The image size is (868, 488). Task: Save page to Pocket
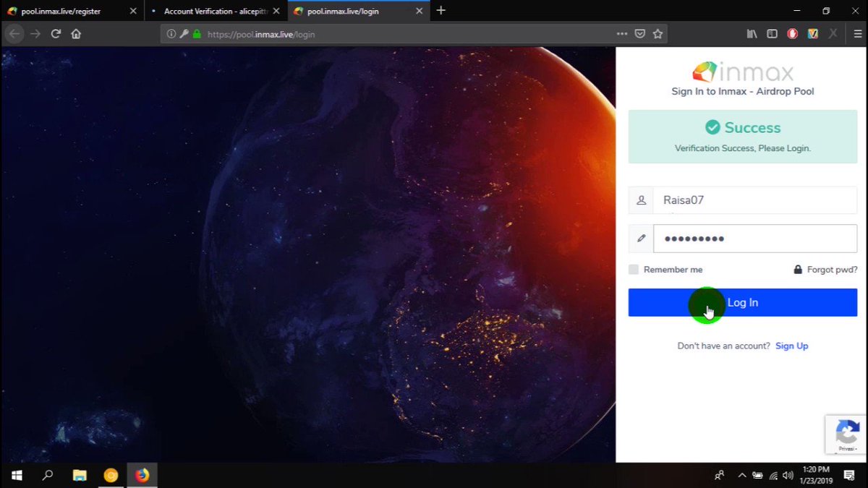(x=640, y=34)
